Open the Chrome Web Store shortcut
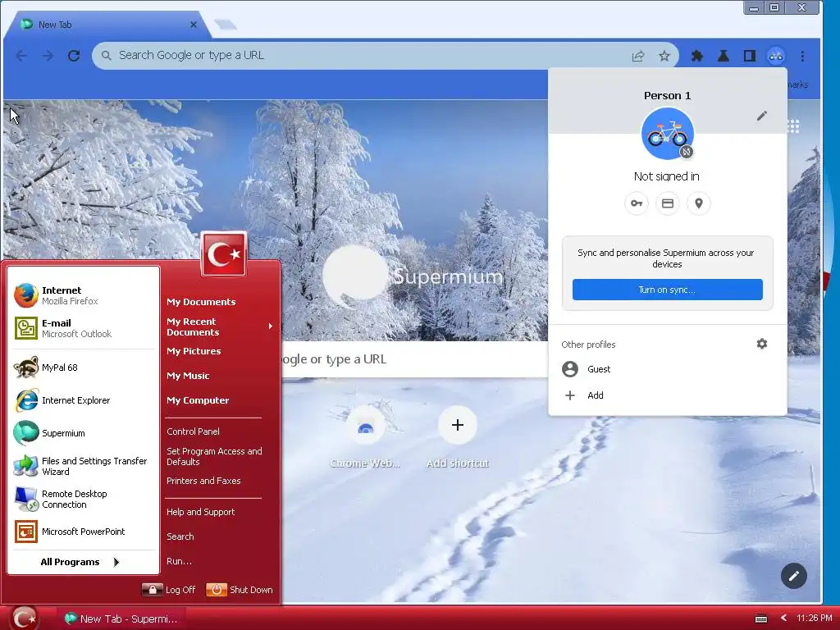The width and height of the screenshot is (840, 630). (365, 438)
